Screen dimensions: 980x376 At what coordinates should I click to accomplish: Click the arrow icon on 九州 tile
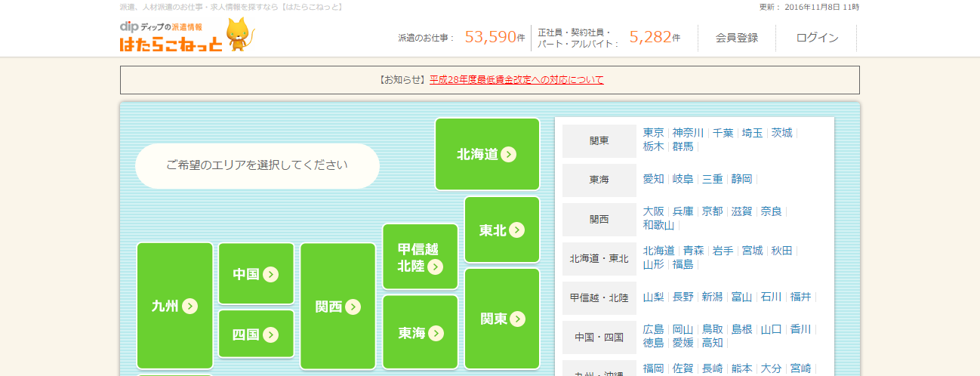(190, 306)
